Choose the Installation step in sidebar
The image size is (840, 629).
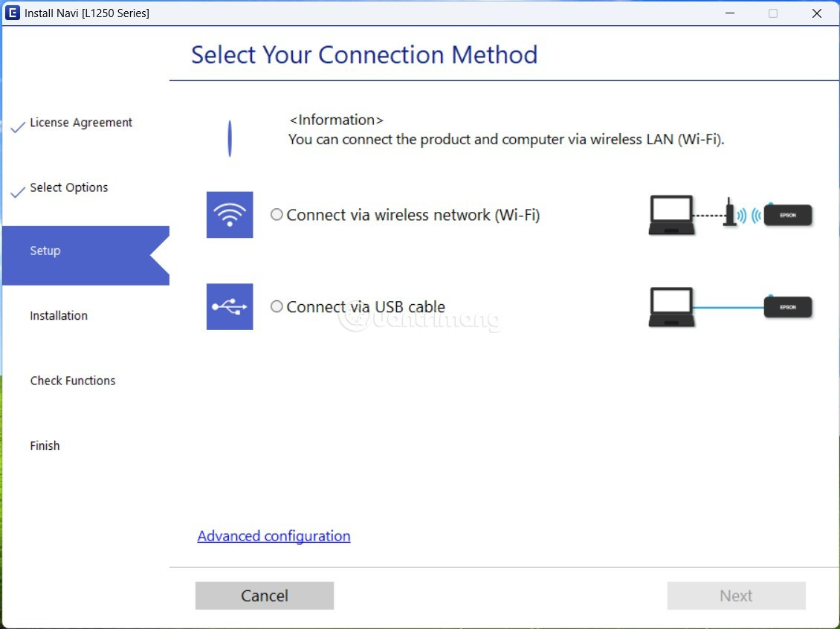click(x=59, y=316)
